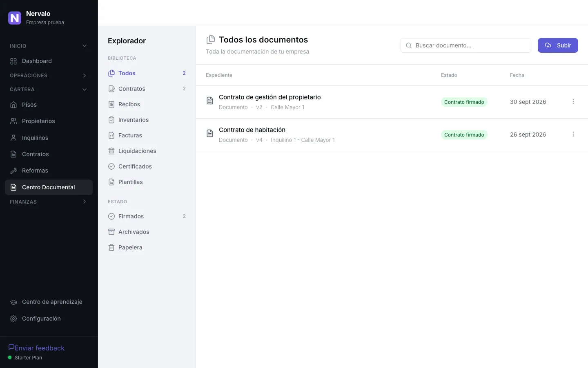Click the Fecha column header
The width and height of the screenshot is (588, 368).
coord(517,75)
